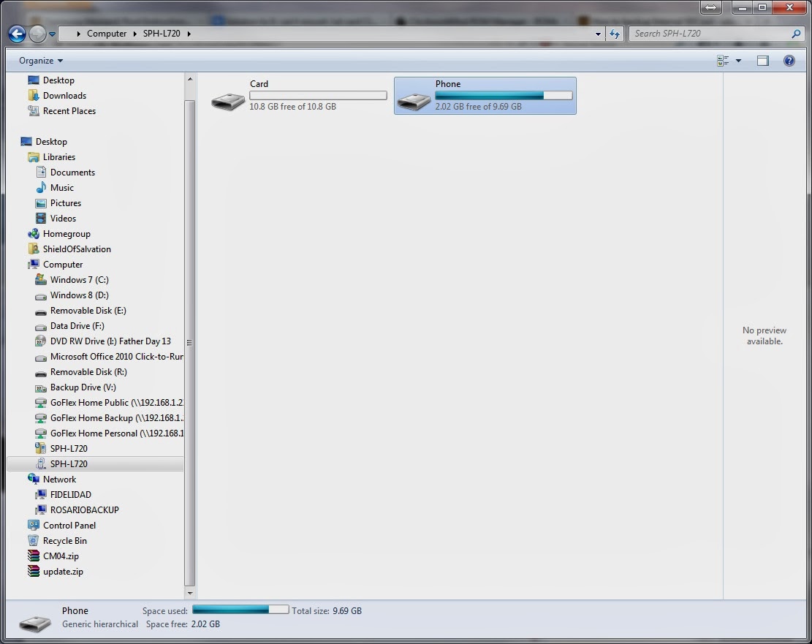Select Desktop under Favorites
This screenshot has width=812, height=644.
(50, 80)
